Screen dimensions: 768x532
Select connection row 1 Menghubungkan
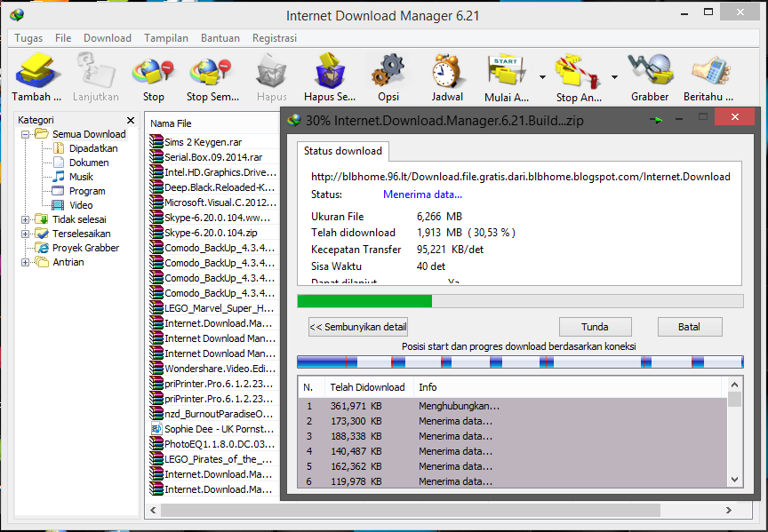tap(512, 406)
